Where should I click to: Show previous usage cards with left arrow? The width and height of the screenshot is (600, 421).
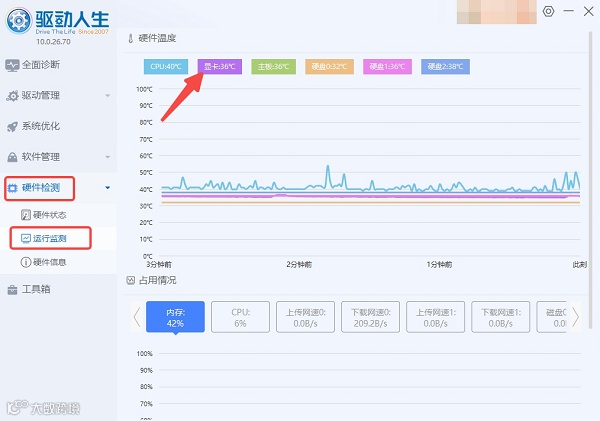(137, 317)
